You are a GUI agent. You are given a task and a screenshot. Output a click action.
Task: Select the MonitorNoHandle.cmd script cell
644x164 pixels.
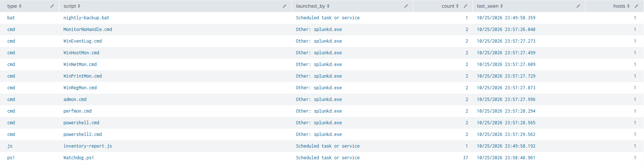tap(88, 30)
